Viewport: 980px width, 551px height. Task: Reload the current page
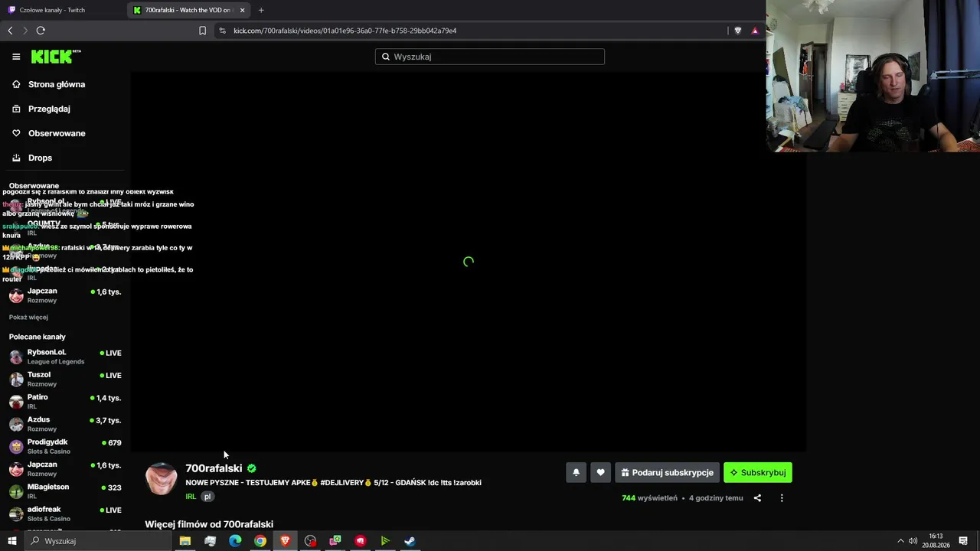tap(41, 31)
